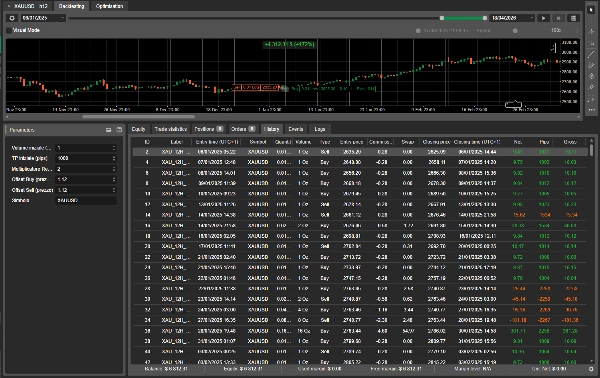
Task: Click the Volume multiplier input field
Action: click(86, 148)
